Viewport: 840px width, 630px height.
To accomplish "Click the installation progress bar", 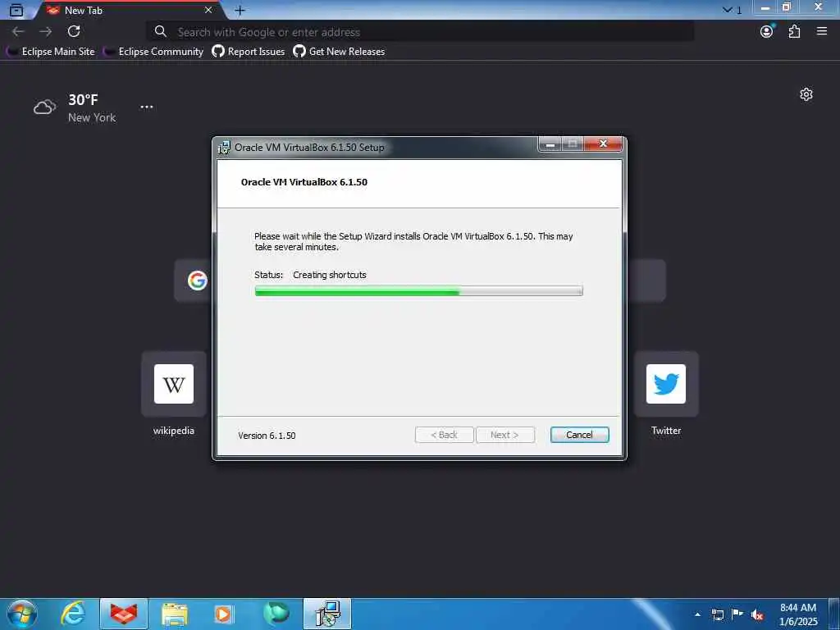I will pos(419,291).
